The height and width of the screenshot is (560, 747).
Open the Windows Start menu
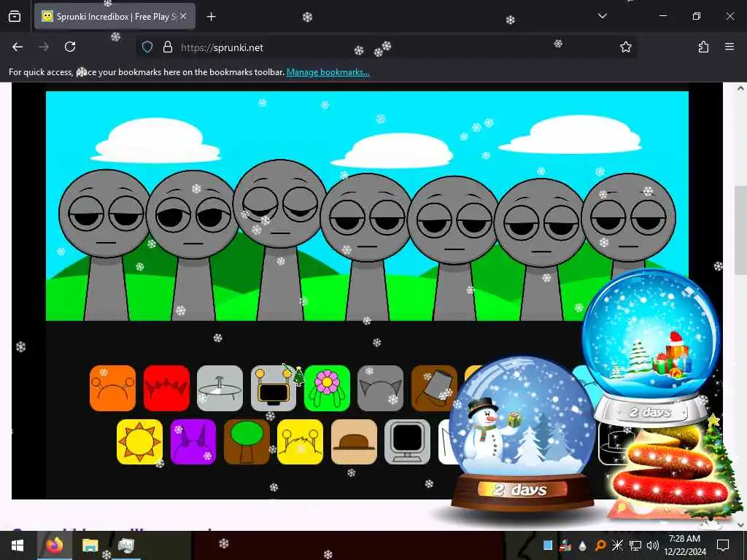click(x=18, y=545)
